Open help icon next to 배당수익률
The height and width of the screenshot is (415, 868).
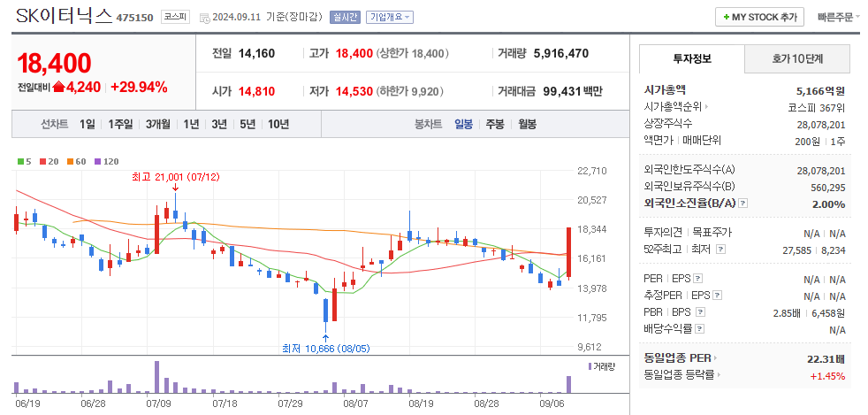699,329
